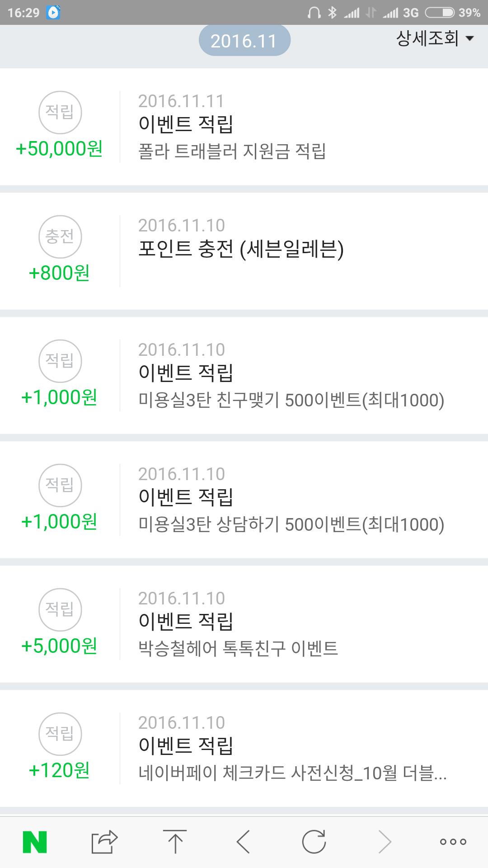
Task: Tap the Naver N home icon
Action: click(x=35, y=842)
